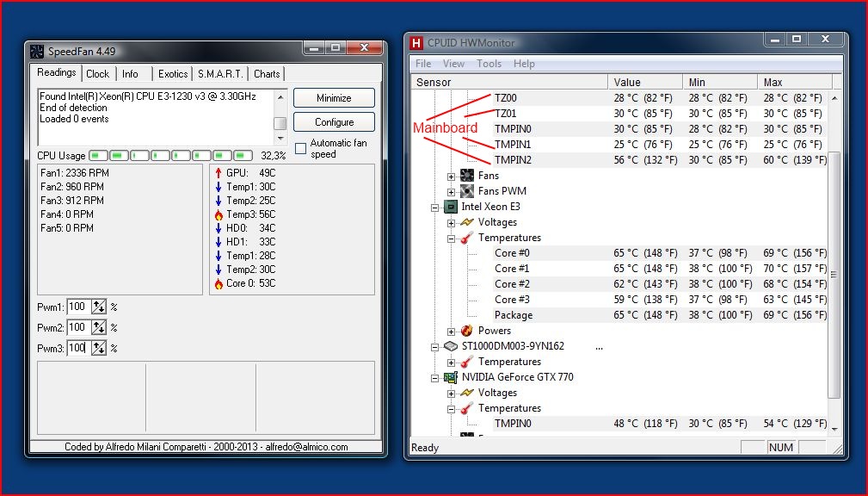Click the Pwm1 percentage input field

[79, 307]
